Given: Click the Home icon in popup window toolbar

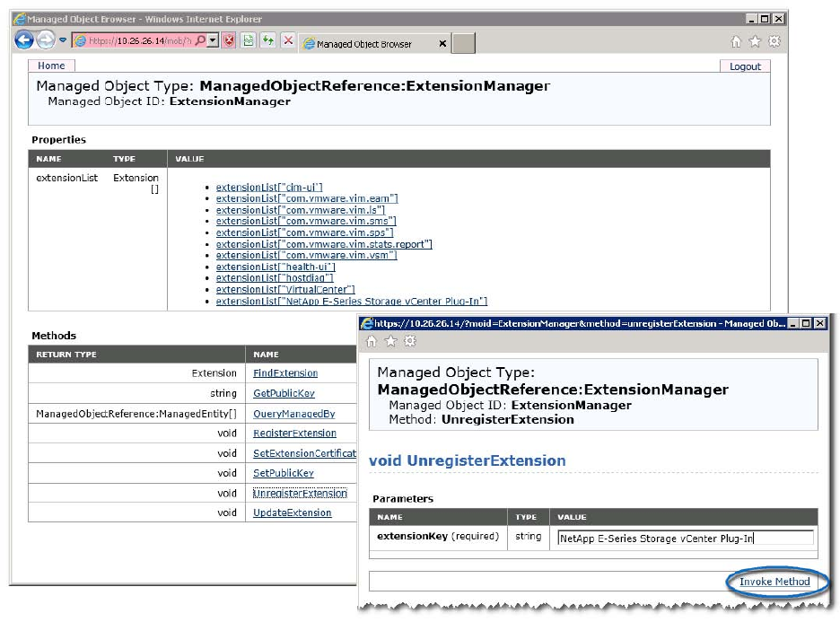Looking at the screenshot, I should [x=372, y=341].
